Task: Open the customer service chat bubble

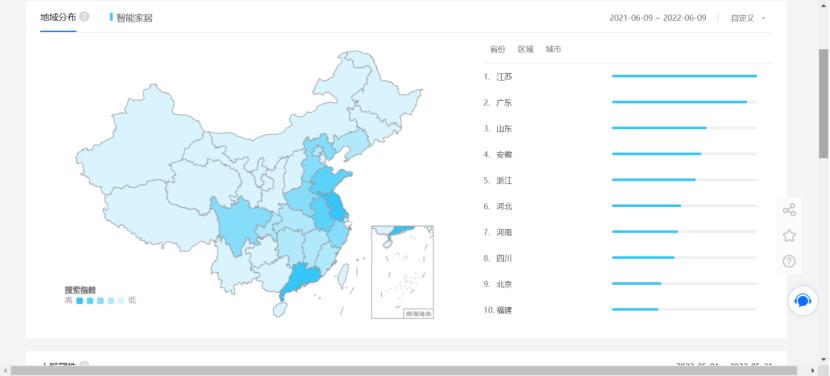Action: click(802, 301)
